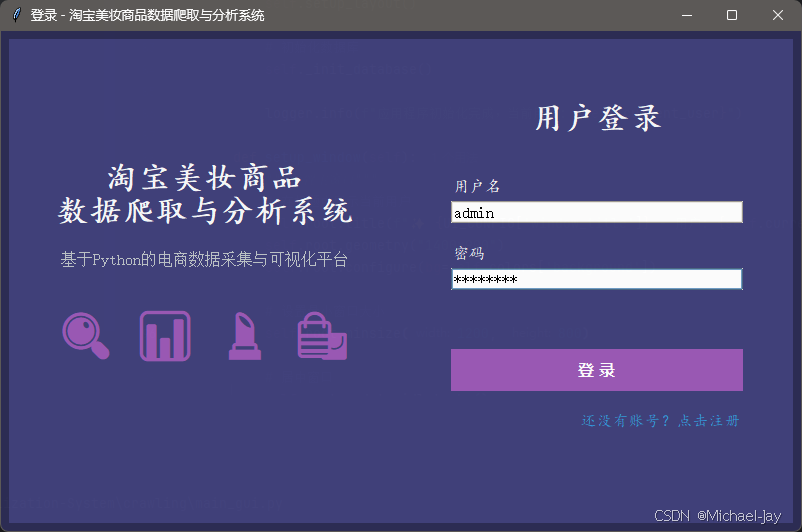Click the 用户登录 heading text
This screenshot has height=532, width=802.
click(598, 118)
